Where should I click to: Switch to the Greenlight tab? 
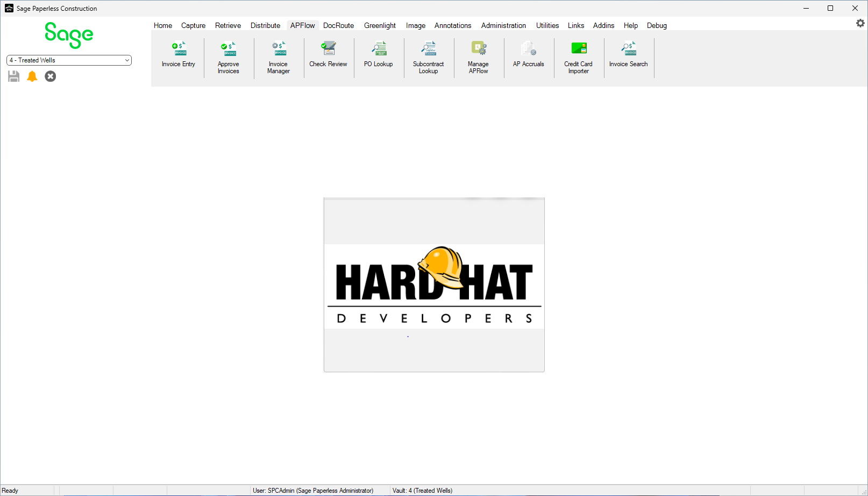click(380, 25)
